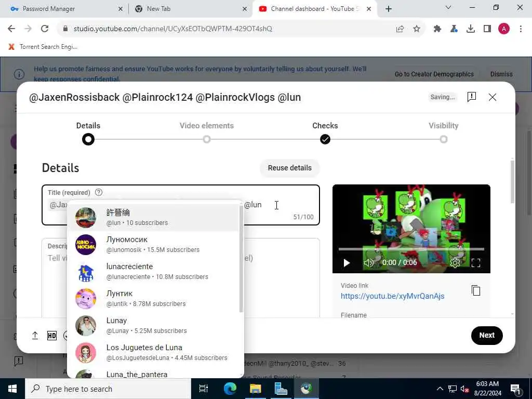Select the Лунтик channel suggestion

coord(153,299)
